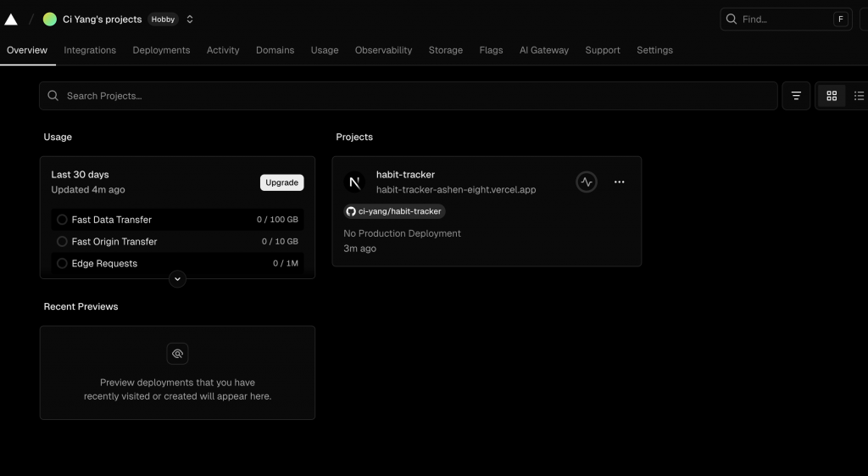868x476 pixels.
Task: Open the habit-tracker three-dot menu
Action: coord(619,182)
